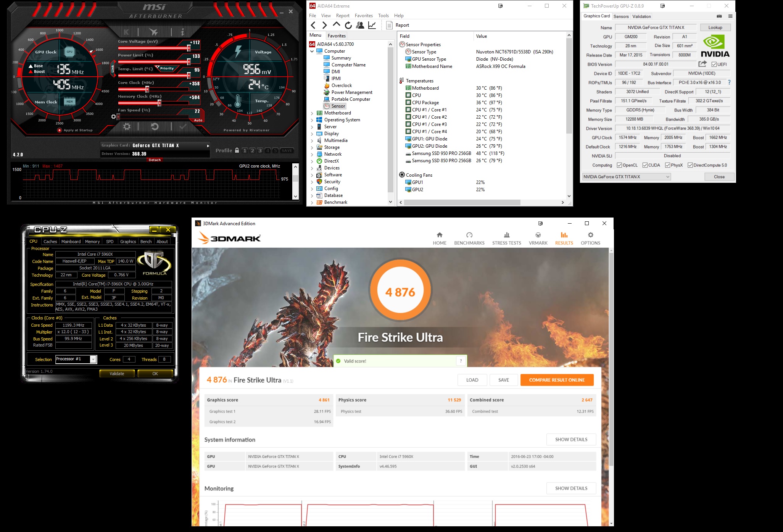Click the K button in MSI Afterburner
The height and width of the screenshot is (532, 783).
(126, 32)
